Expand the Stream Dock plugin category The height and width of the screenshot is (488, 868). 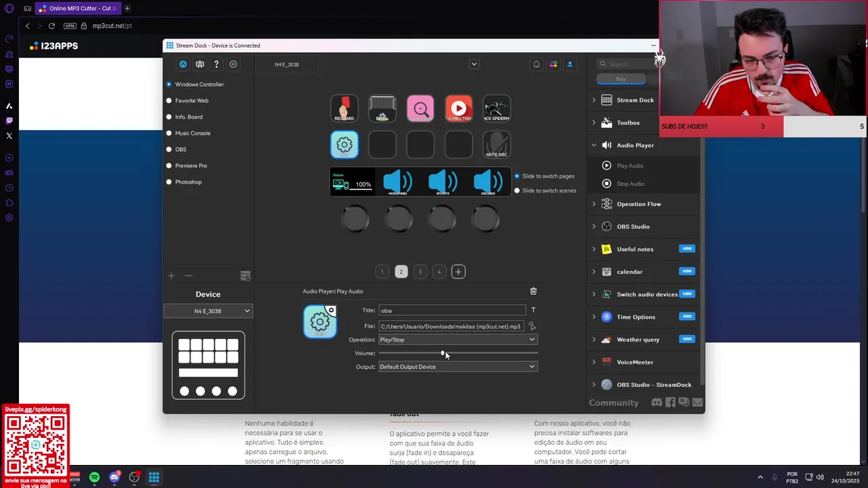[594, 100]
